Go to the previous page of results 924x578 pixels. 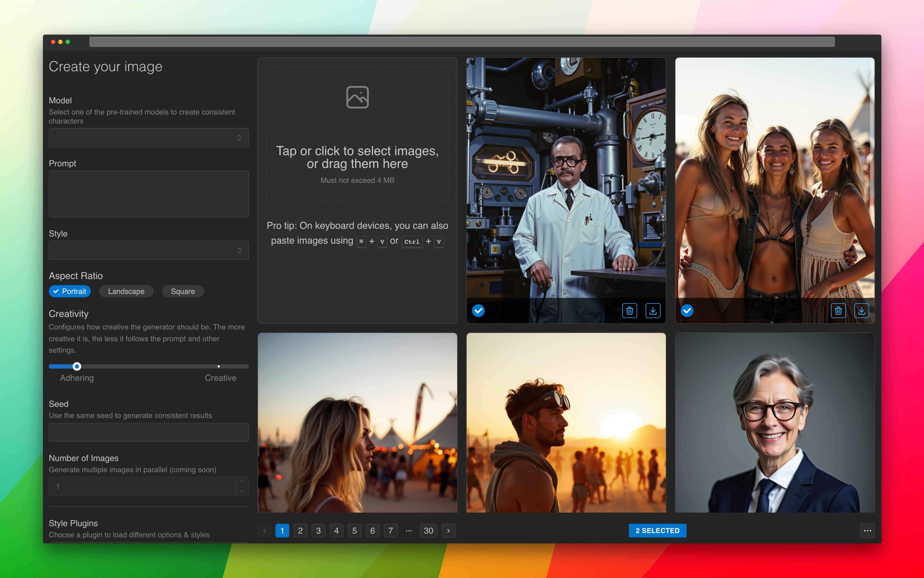pyautogui.click(x=264, y=531)
